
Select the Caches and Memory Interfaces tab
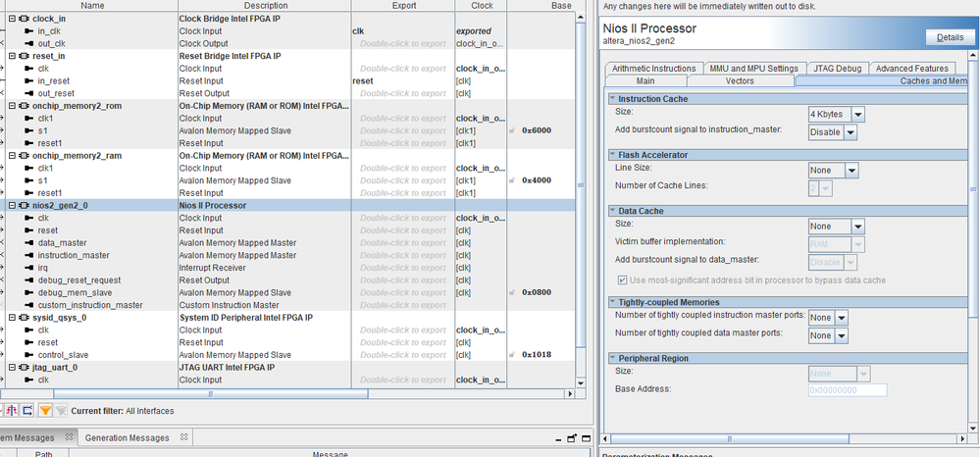click(881, 80)
